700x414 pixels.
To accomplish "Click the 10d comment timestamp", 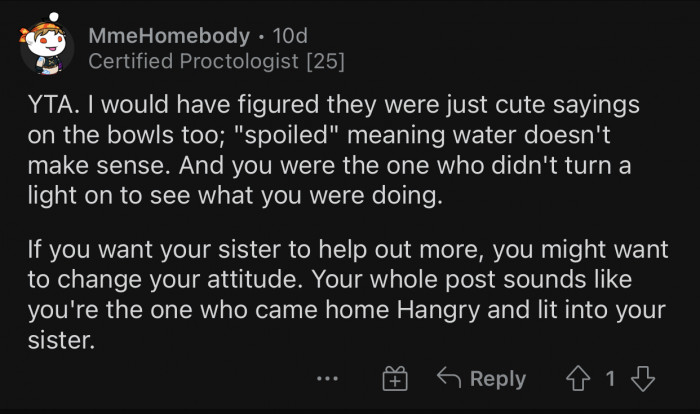I will [290, 36].
